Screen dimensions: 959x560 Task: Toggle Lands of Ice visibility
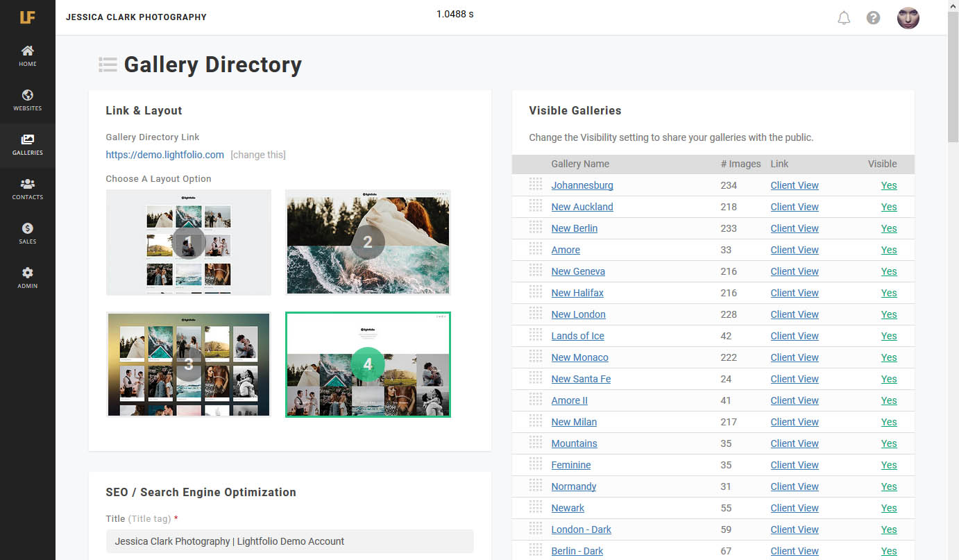pos(888,336)
